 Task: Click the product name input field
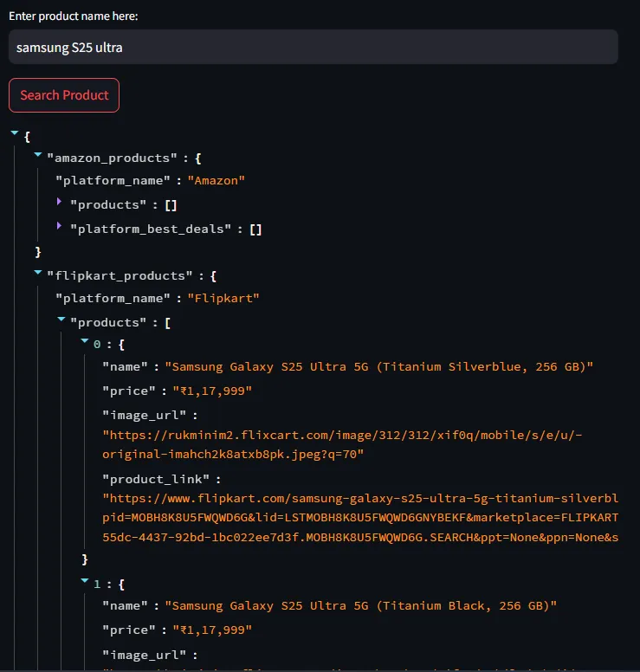click(x=313, y=48)
